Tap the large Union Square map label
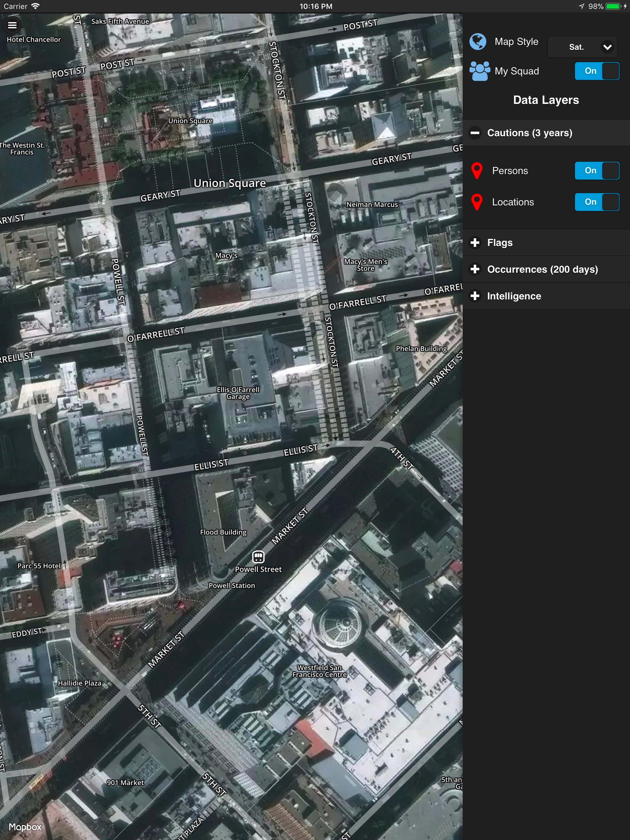Image resolution: width=630 pixels, height=840 pixels. click(230, 183)
